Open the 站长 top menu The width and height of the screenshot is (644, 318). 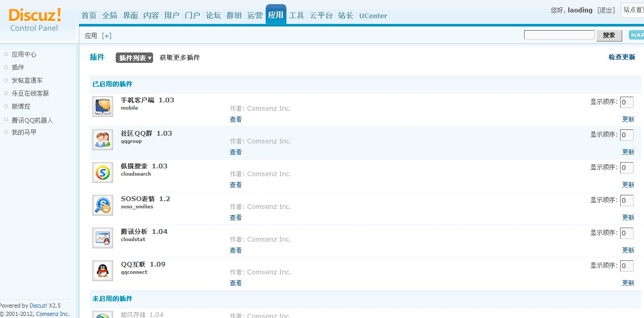click(x=346, y=16)
